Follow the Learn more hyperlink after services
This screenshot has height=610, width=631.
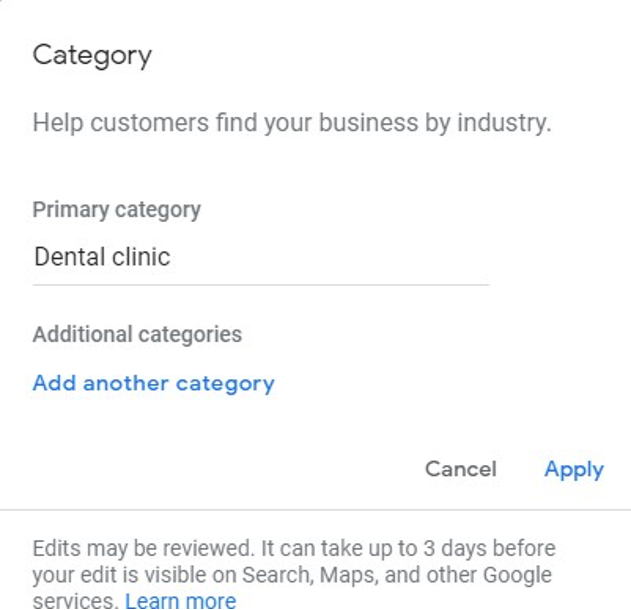tap(181, 601)
